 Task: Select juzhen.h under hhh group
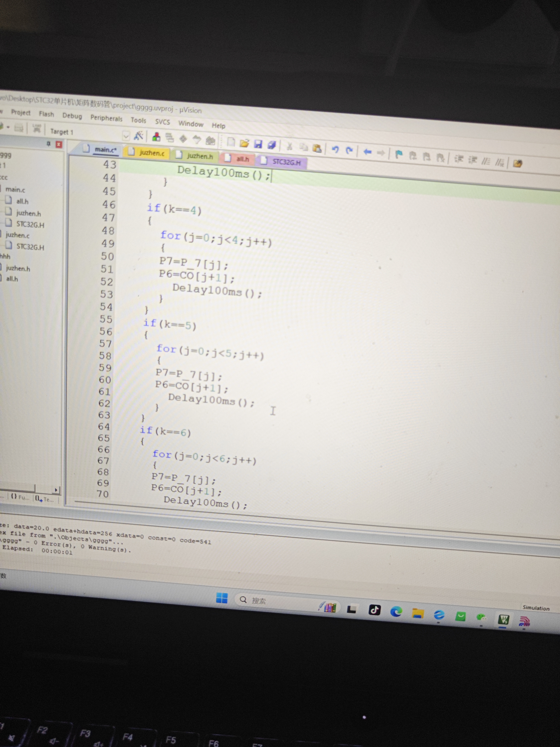[x=18, y=268]
